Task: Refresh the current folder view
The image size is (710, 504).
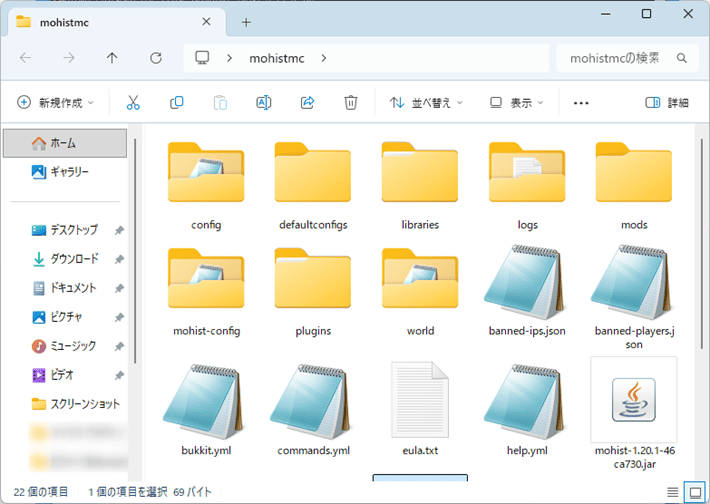Action: (156, 58)
